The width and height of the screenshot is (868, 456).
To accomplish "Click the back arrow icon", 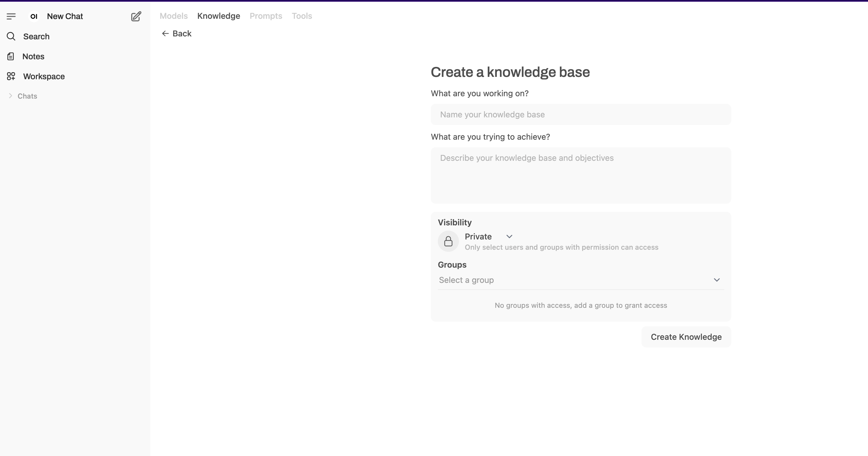I will (x=165, y=33).
